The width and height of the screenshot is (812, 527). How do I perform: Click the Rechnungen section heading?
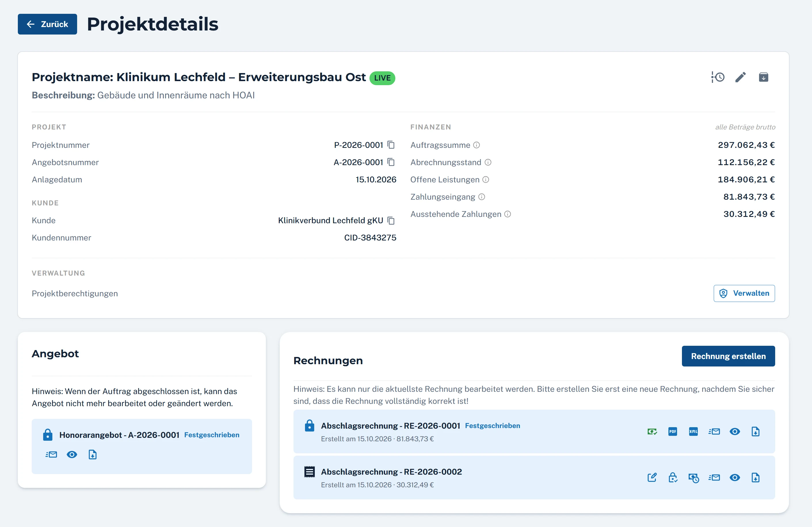tap(328, 360)
